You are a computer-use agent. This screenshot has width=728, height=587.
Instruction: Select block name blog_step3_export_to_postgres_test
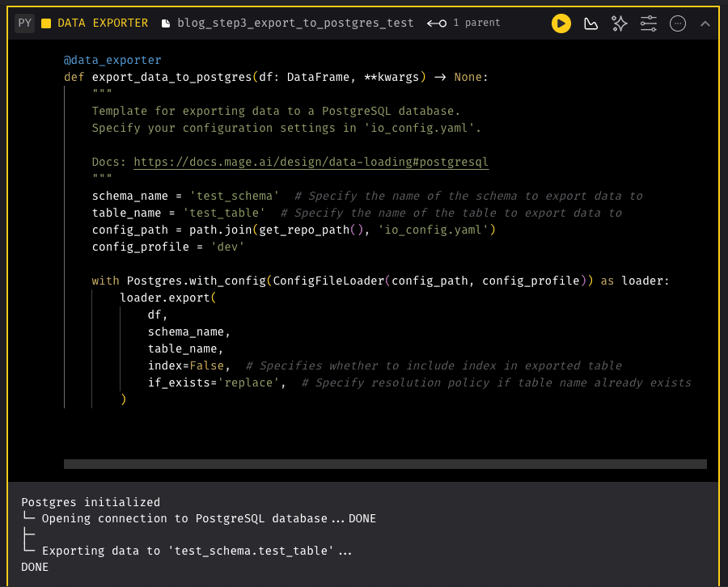click(x=295, y=23)
